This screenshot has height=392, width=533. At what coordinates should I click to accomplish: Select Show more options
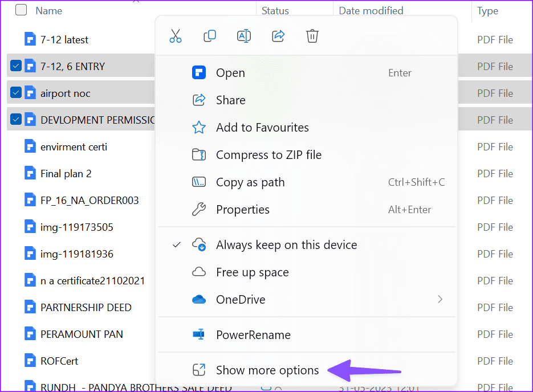(267, 370)
